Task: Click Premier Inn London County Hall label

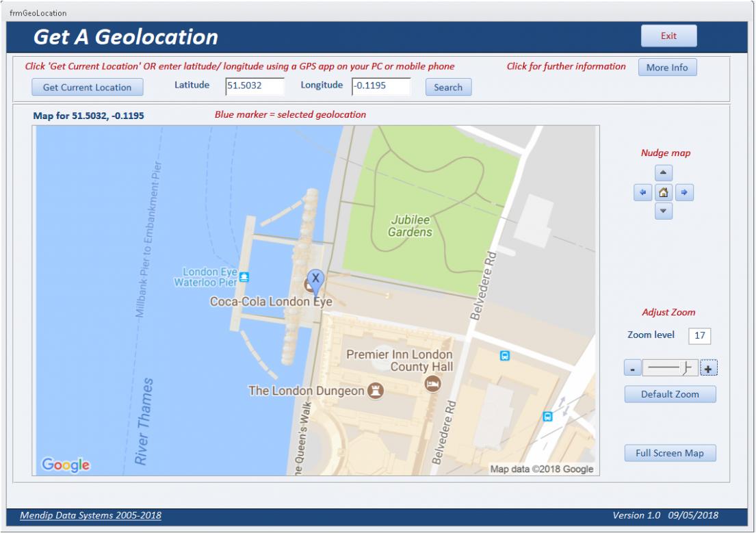Action: (x=400, y=361)
